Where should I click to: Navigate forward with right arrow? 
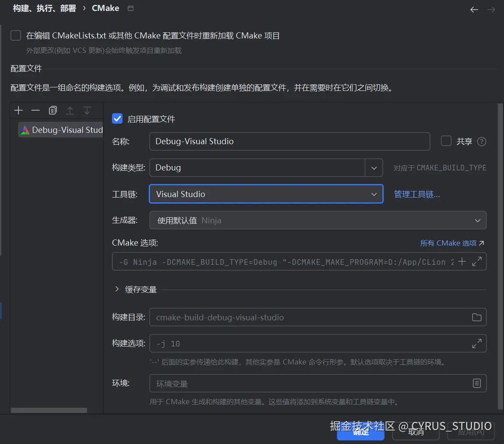491,10
